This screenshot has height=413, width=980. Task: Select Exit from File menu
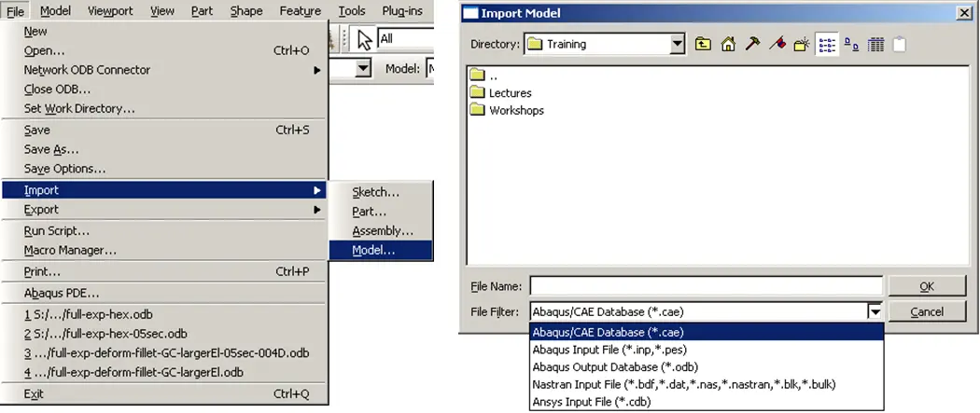point(163,393)
